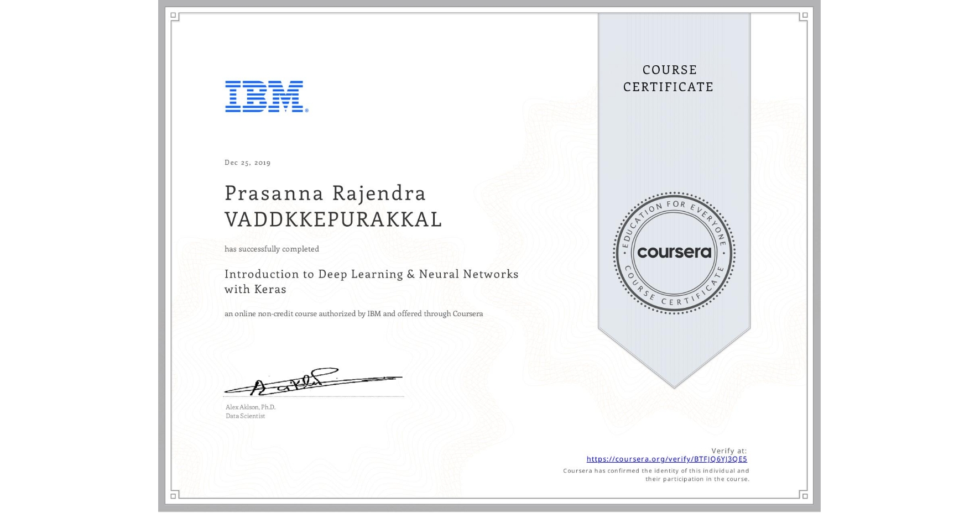Select the recipient name Prasanna Rajendra
The width and height of the screenshot is (980, 513).
[325, 193]
